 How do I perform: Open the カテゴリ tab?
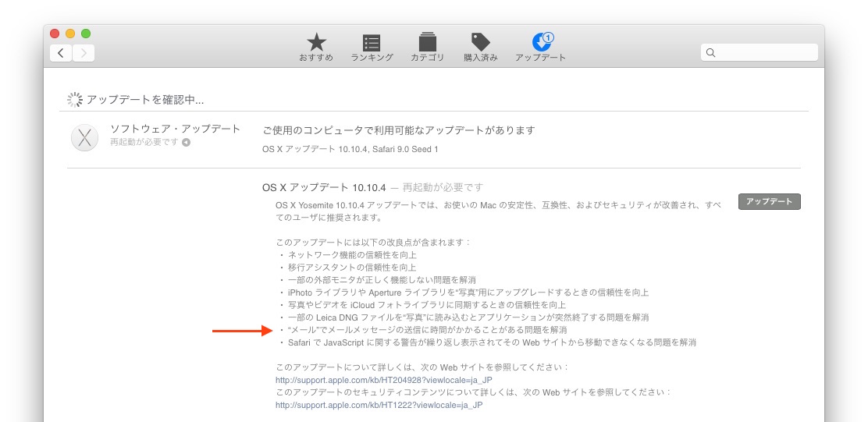(427, 47)
